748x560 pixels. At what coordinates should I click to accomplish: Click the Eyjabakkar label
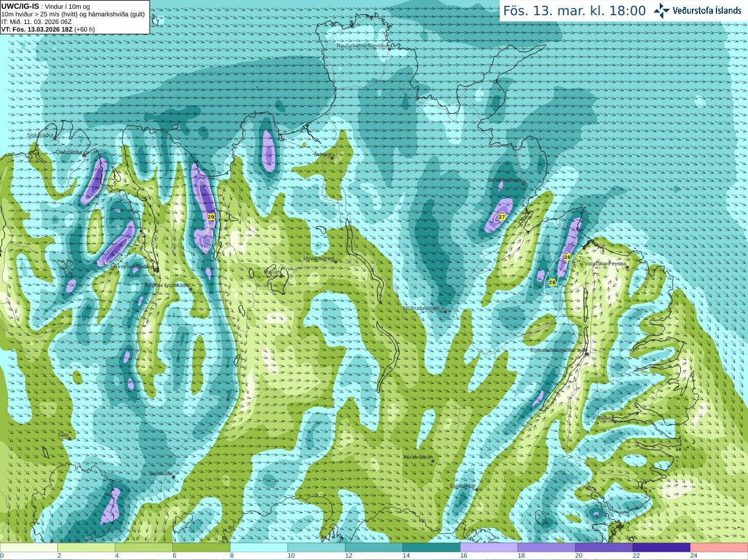point(463,486)
